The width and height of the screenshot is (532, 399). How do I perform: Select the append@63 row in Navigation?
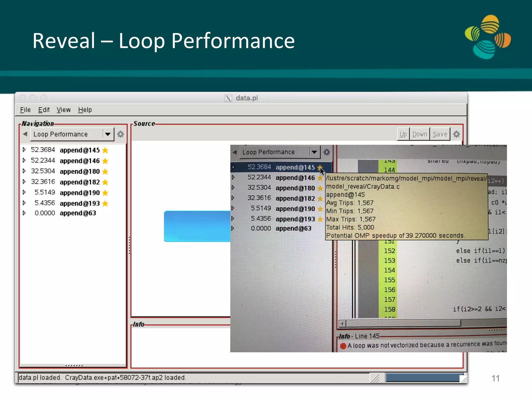point(73,213)
